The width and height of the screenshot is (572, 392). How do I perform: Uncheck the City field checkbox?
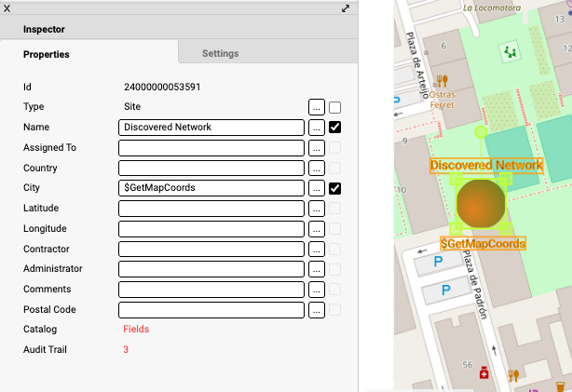click(x=334, y=189)
